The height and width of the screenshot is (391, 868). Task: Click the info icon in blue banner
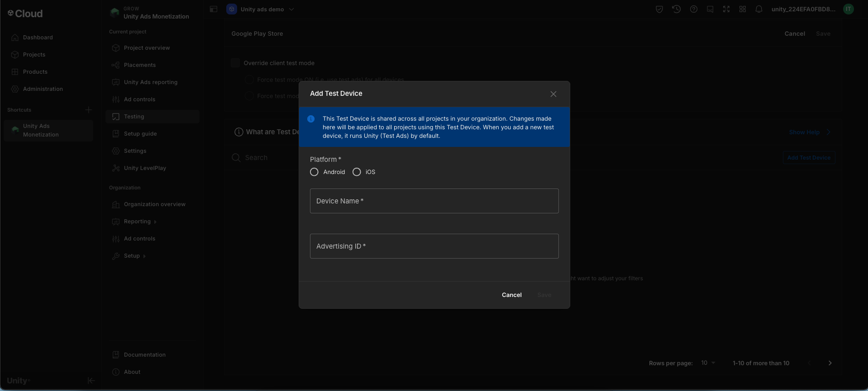tap(311, 119)
